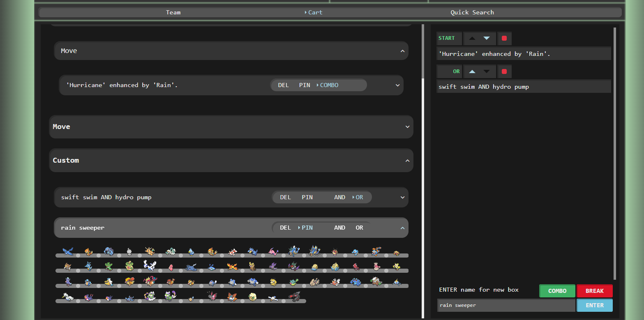The height and width of the screenshot is (320, 644).
Task: Switch to the Cart tab
Action: (315, 12)
